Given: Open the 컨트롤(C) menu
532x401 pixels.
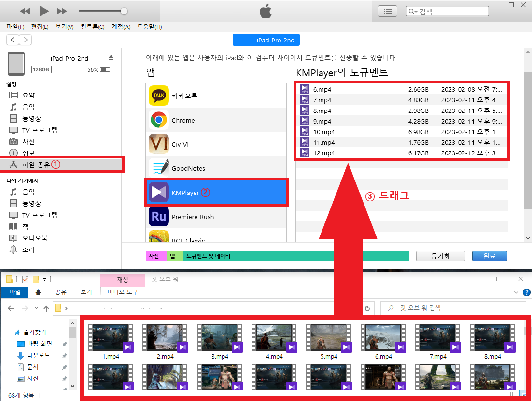Looking at the screenshot, I should coord(93,27).
